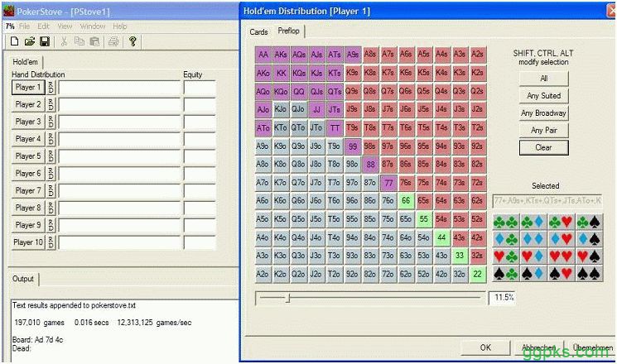Toggle the T9s hand cell
Image resolution: width=617 pixels, height=364 pixels.
coord(352,127)
